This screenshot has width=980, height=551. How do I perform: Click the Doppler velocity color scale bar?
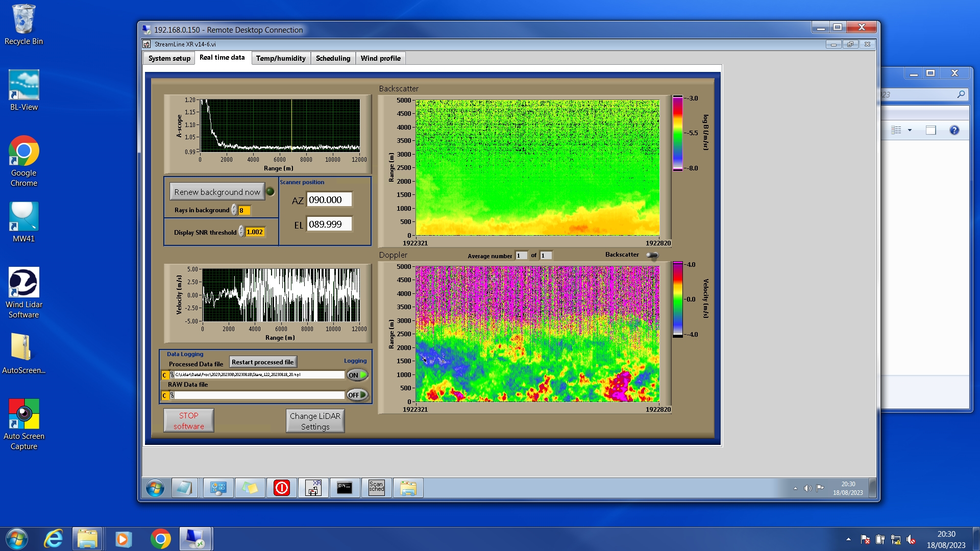click(677, 299)
